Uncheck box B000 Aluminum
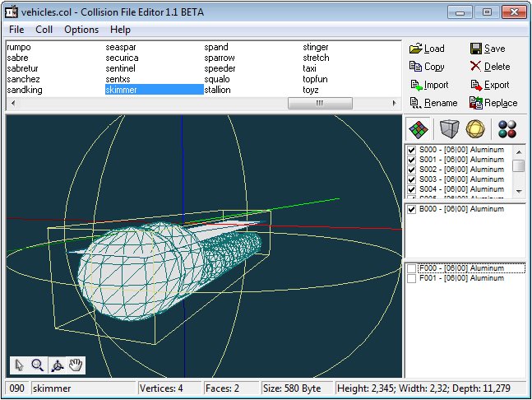 pos(412,209)
